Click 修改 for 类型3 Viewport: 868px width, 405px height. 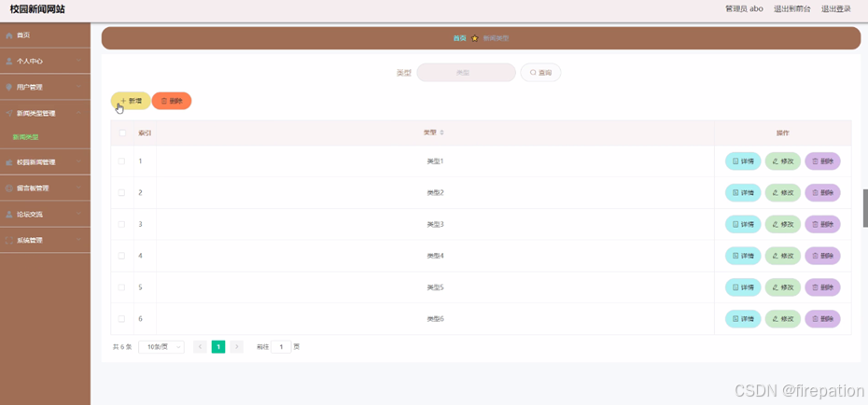783,224
